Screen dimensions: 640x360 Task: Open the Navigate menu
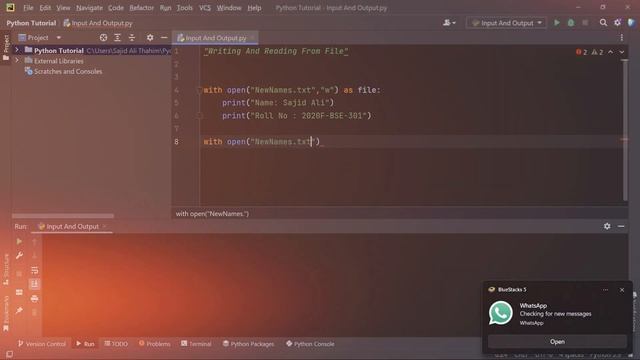(x=89, y=8)
